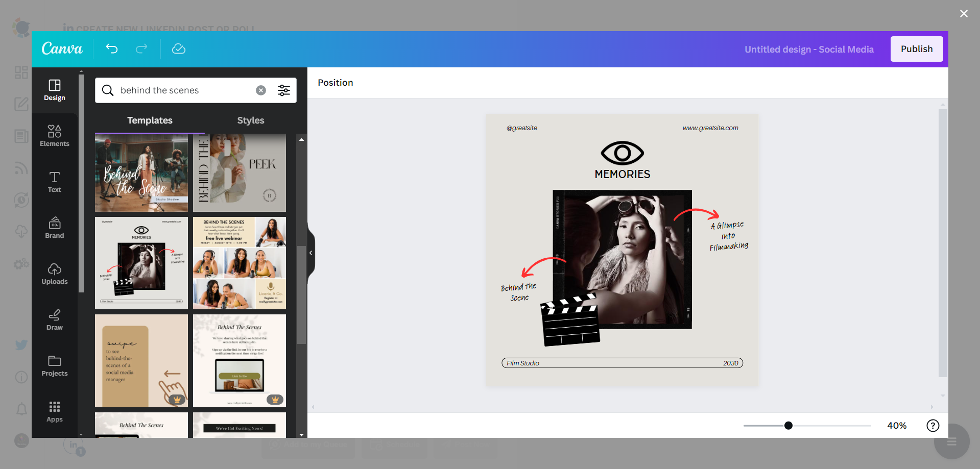Switch to the Styles tab
This screenshot has width=980, height=469.
tap(250, 120)
